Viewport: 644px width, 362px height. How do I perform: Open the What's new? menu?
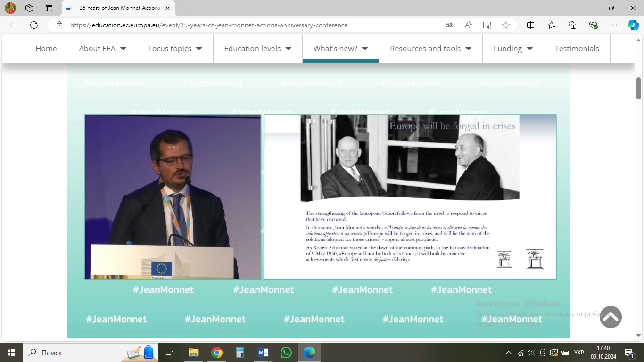[340, 49]
